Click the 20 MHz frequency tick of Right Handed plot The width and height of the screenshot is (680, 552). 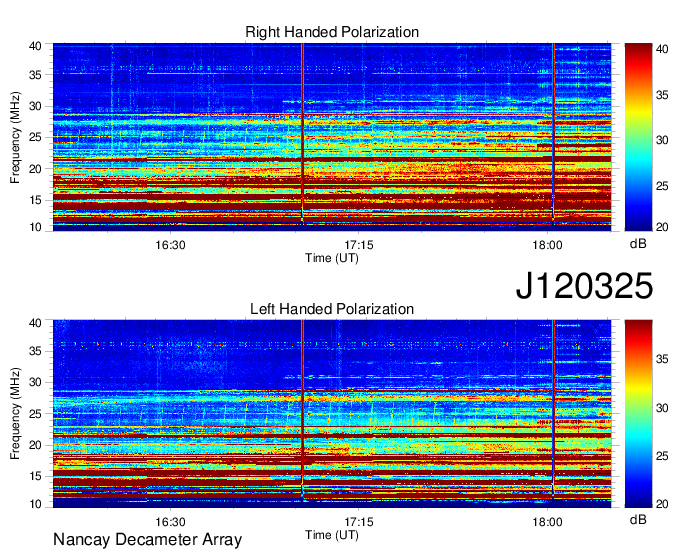35,169
